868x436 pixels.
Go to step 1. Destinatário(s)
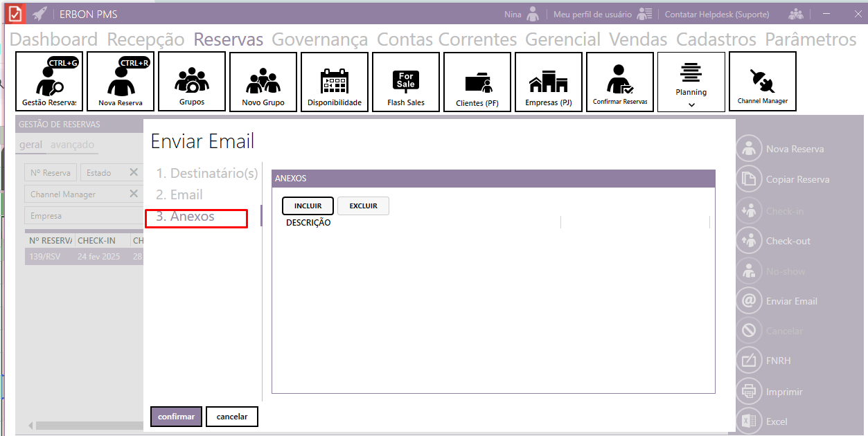pos(206,173)
